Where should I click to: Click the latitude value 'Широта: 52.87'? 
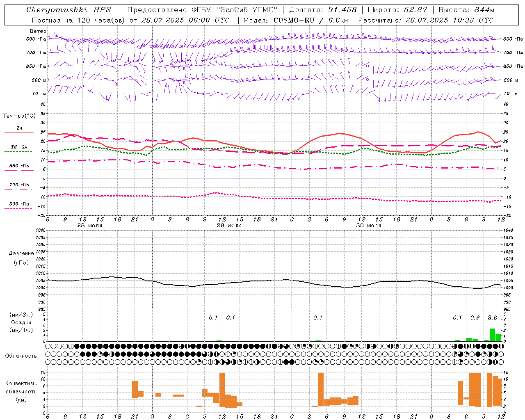pyautogui.click(x=397, y=10)
